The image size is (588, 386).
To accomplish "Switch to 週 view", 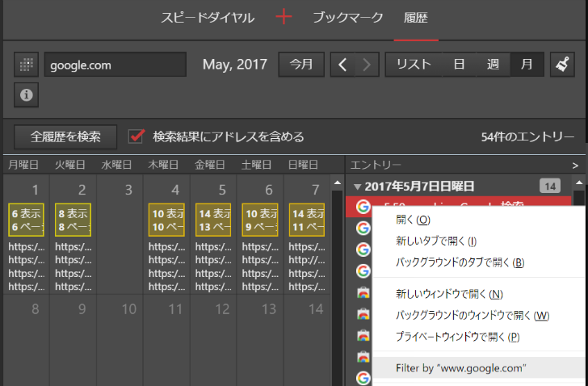I will tap(493, 65).
